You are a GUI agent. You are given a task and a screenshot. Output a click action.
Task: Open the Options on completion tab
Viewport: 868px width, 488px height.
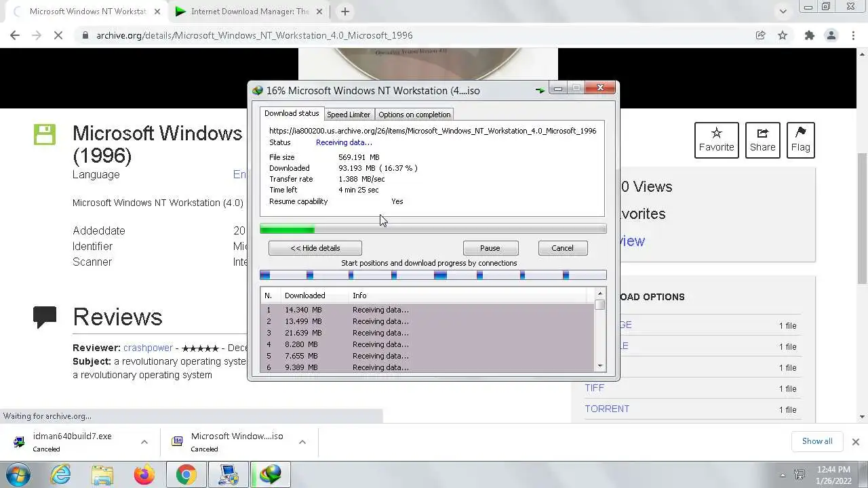pos(414,115)
